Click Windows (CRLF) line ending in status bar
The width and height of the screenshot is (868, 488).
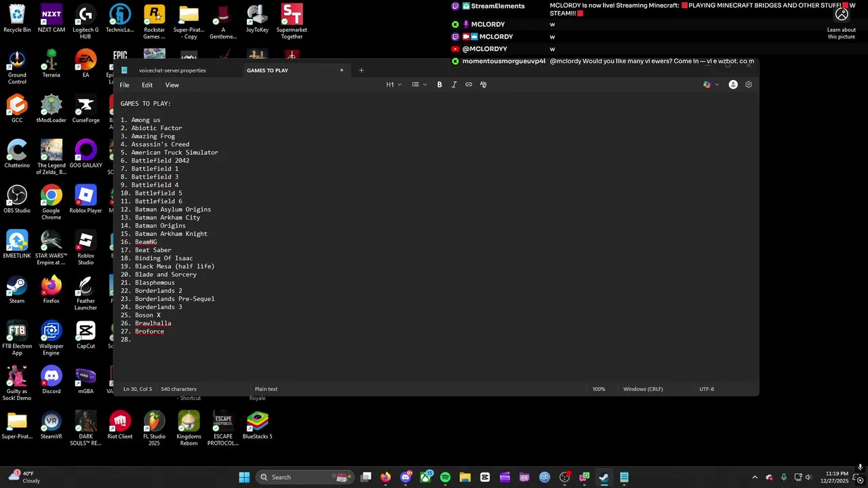[643, 389]
